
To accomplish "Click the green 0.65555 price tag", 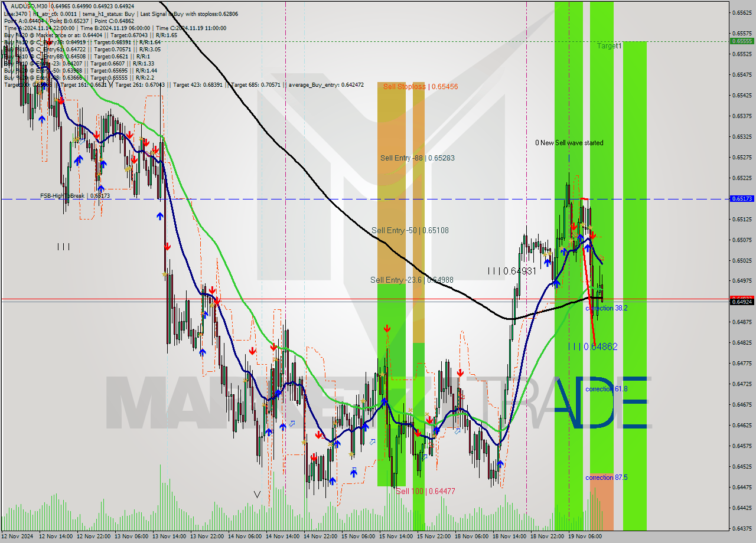I will click(742, 41).
